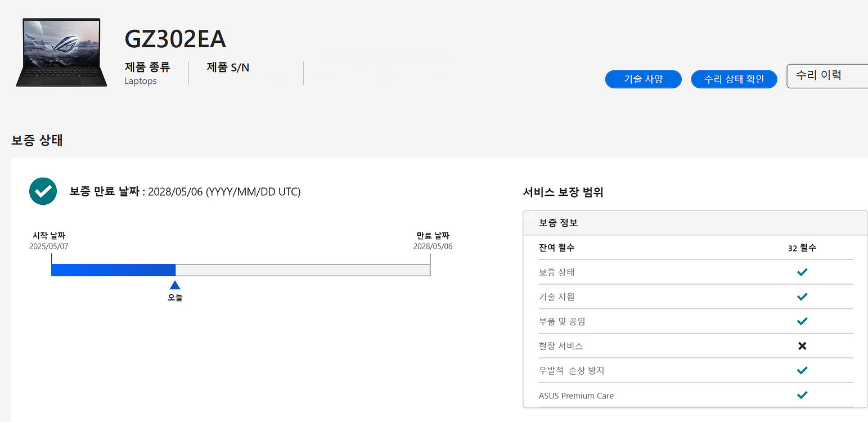868x422 pixels.
Task: Click the 시작 날짜 2025/05/07 label
Action: coord(49,241)
